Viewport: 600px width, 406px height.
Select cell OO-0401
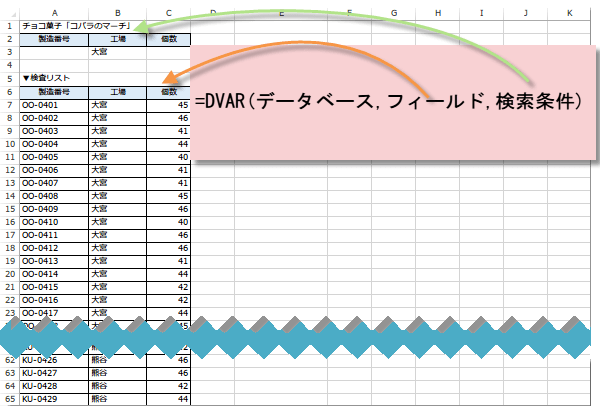[54, 105]
